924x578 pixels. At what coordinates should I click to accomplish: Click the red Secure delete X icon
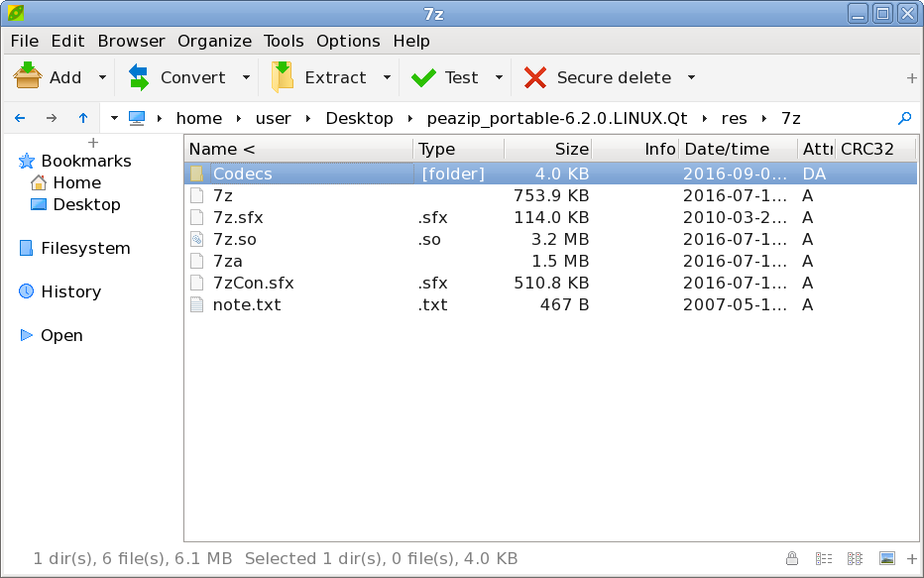tap(535, 77)
